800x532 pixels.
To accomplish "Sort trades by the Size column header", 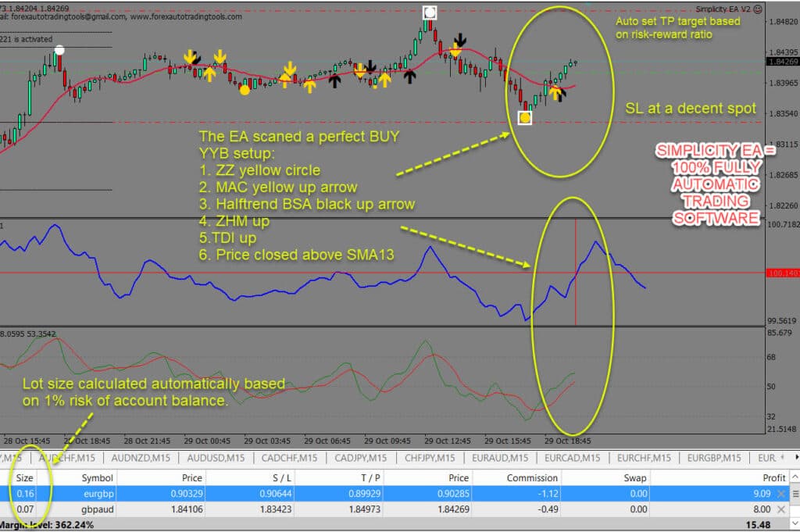I will click(24, 478).
